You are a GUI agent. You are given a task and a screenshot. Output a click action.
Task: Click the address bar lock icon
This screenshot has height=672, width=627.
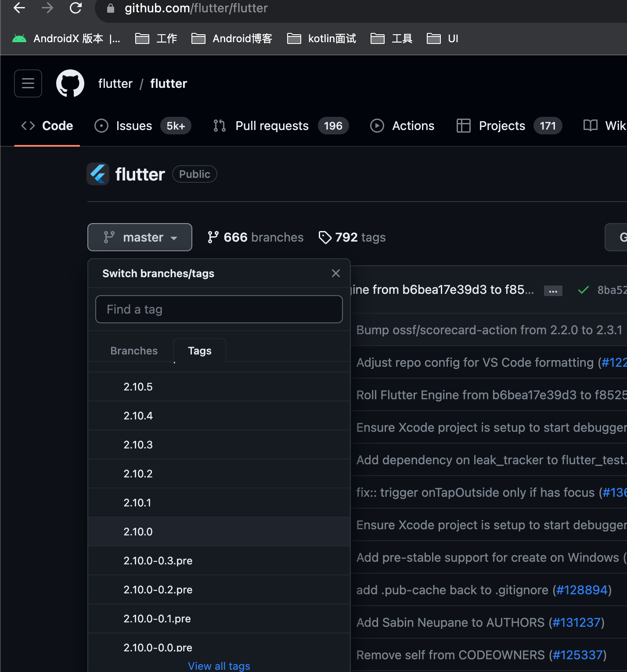click(x=111, y=8)
